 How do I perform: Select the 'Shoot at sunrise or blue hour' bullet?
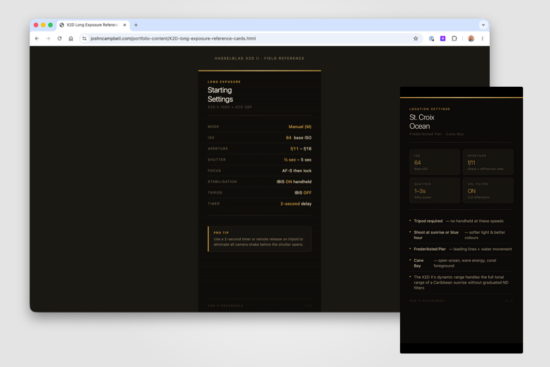click(436, 235)
